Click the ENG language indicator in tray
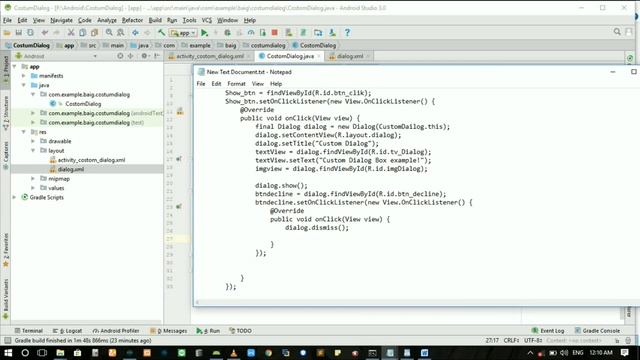This screenshot has height=360, width=640. point(578,353)
